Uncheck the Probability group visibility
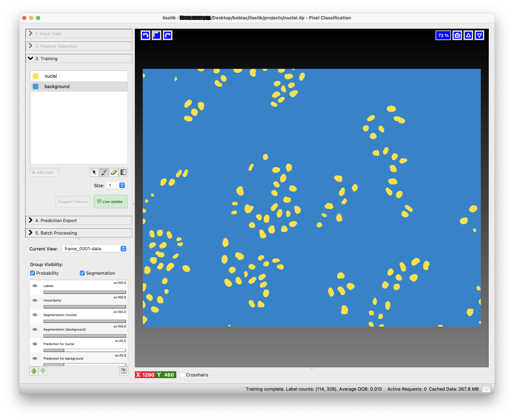 [32, 273]
